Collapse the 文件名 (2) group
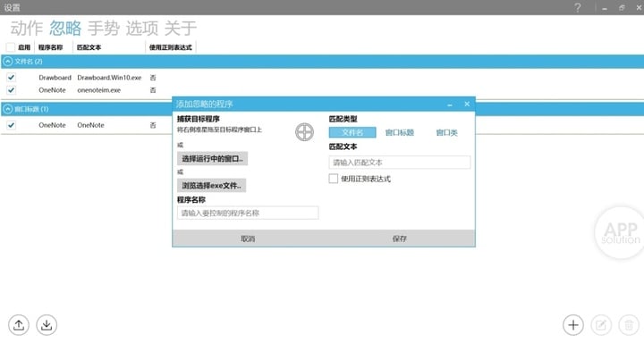 [x=7, y=61]
